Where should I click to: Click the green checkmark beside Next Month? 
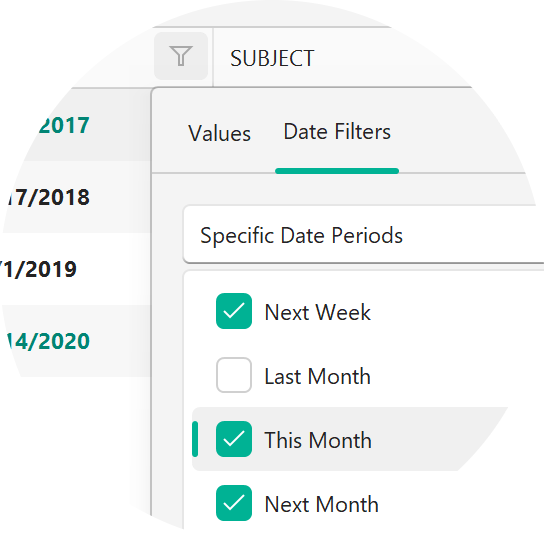234,503
